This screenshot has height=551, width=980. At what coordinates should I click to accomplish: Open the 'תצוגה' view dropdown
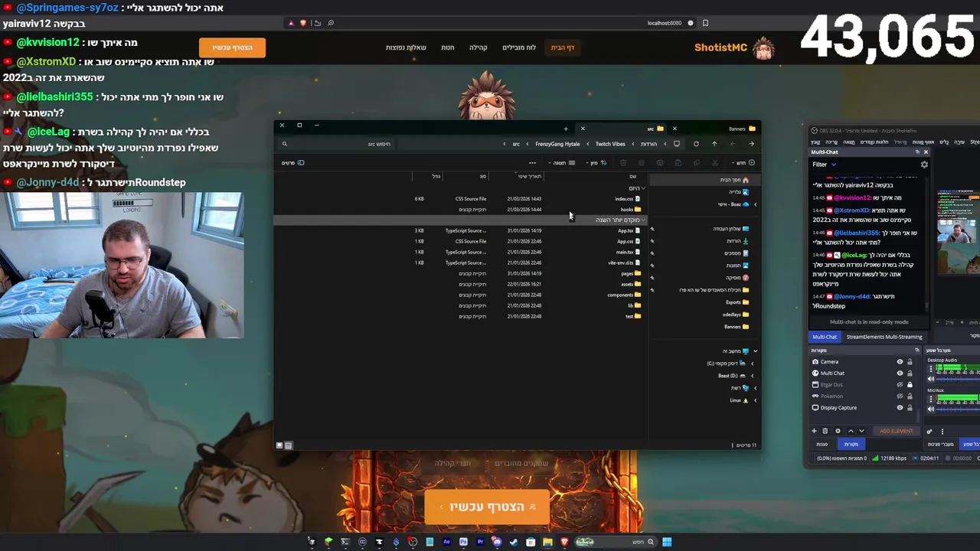(x=561, y=163)
